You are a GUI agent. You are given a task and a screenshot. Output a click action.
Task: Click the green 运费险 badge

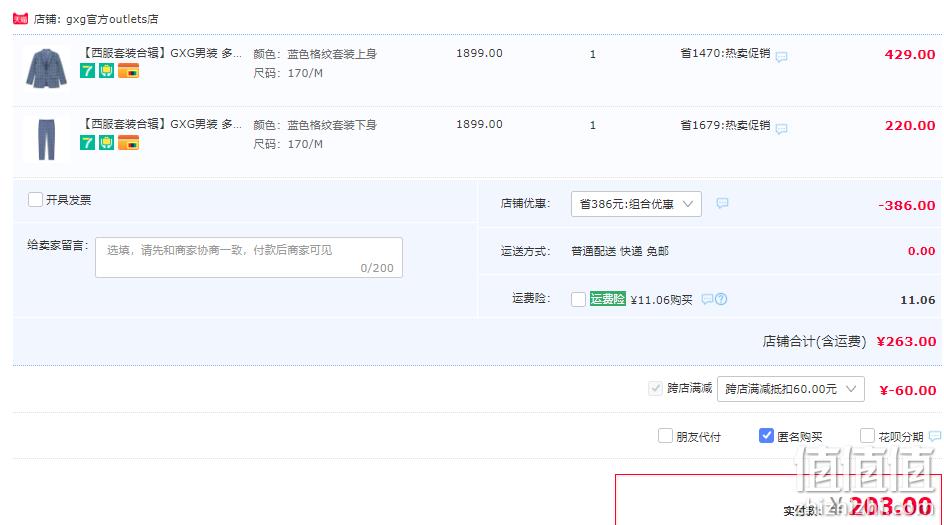point(607,299)
